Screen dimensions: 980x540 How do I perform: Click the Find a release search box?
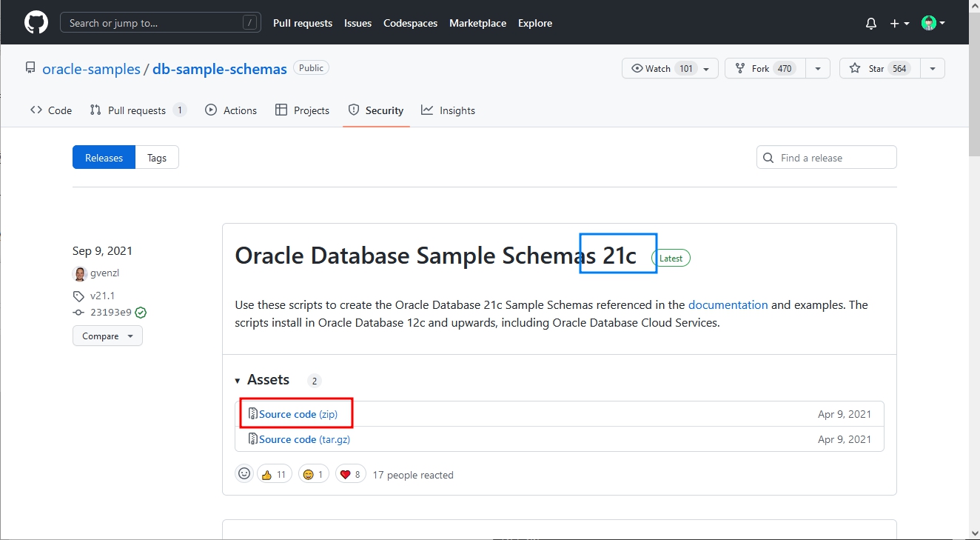[x=827, y=158]
